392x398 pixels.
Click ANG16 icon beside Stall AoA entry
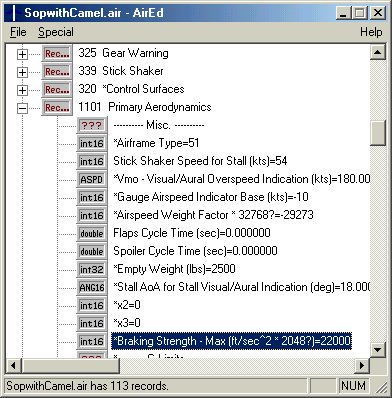point(92,287)
